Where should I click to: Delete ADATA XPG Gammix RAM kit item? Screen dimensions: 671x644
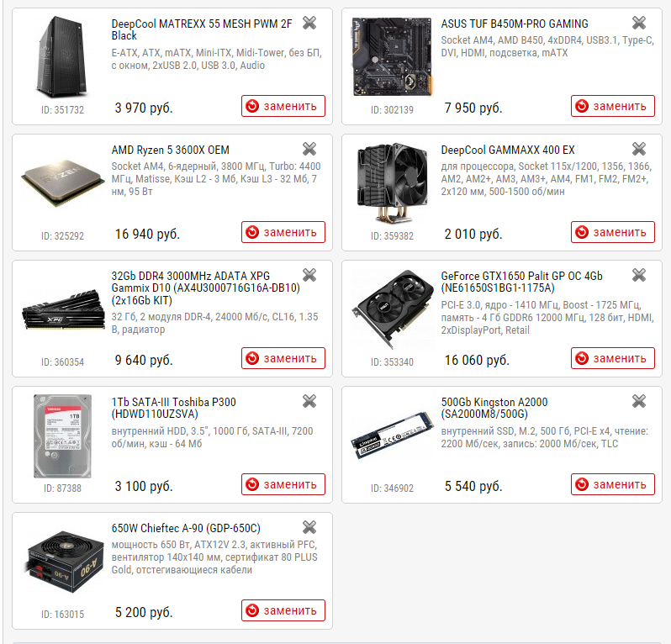[309, 275]
